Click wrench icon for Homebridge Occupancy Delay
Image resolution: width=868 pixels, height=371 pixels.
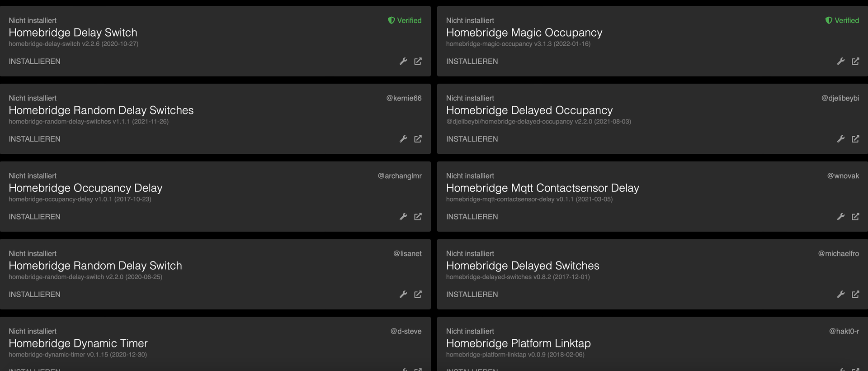pos(403,217)
